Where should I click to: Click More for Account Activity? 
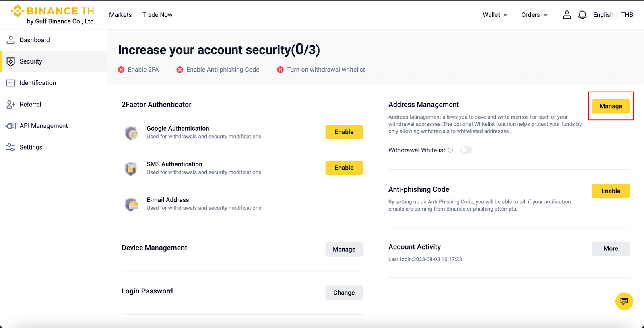pos(611,249)
